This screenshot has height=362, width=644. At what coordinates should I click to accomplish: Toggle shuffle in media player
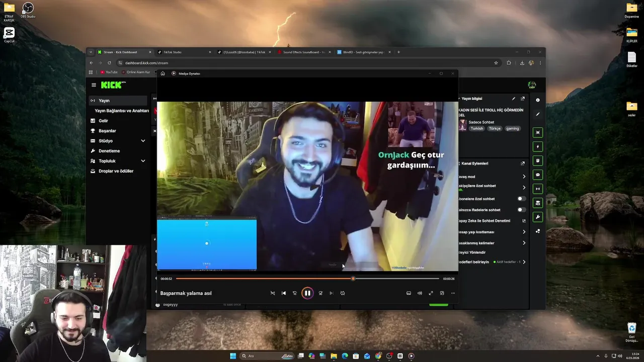coord(273,293)
